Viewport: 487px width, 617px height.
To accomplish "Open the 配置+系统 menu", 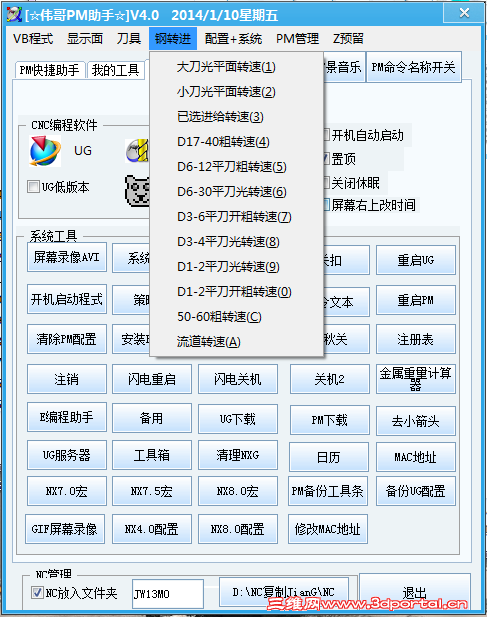I will (233, 39).
